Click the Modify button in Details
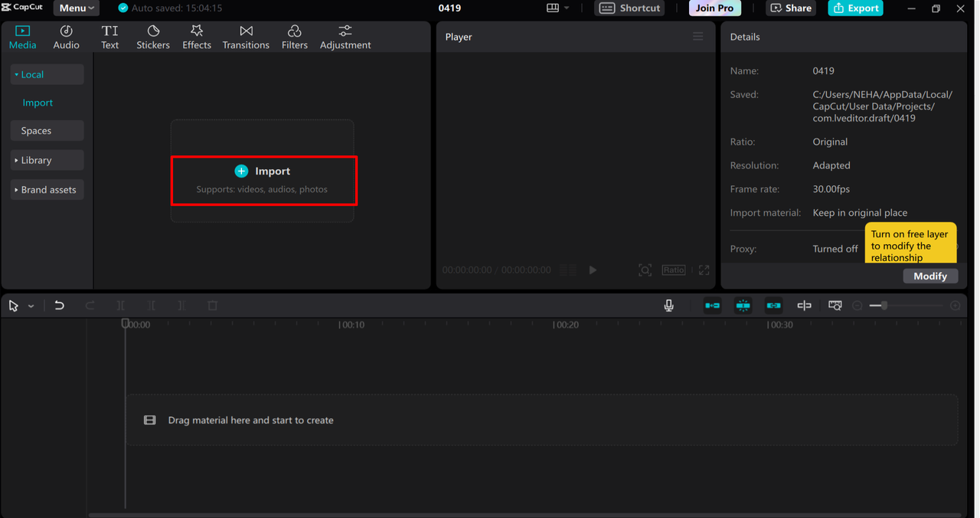The image size is (980, 518). click(929, 276)
